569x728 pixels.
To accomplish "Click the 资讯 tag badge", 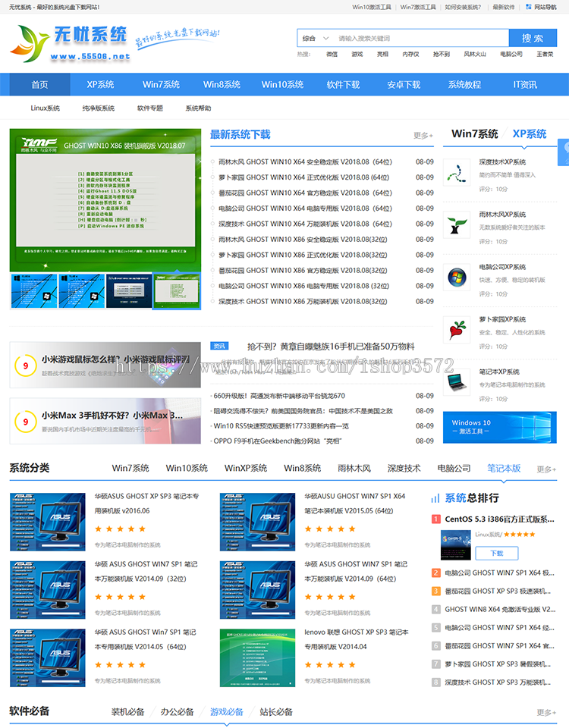I will 219,346.
